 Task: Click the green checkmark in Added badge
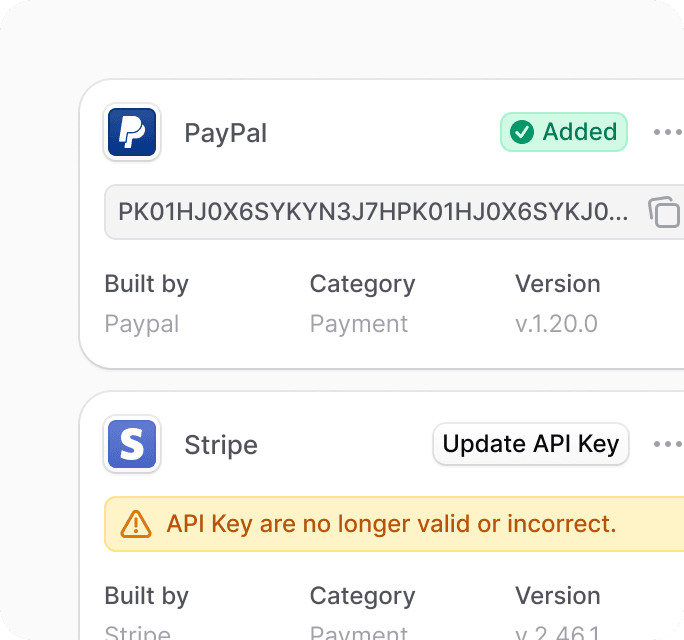[x=522, y=132]
